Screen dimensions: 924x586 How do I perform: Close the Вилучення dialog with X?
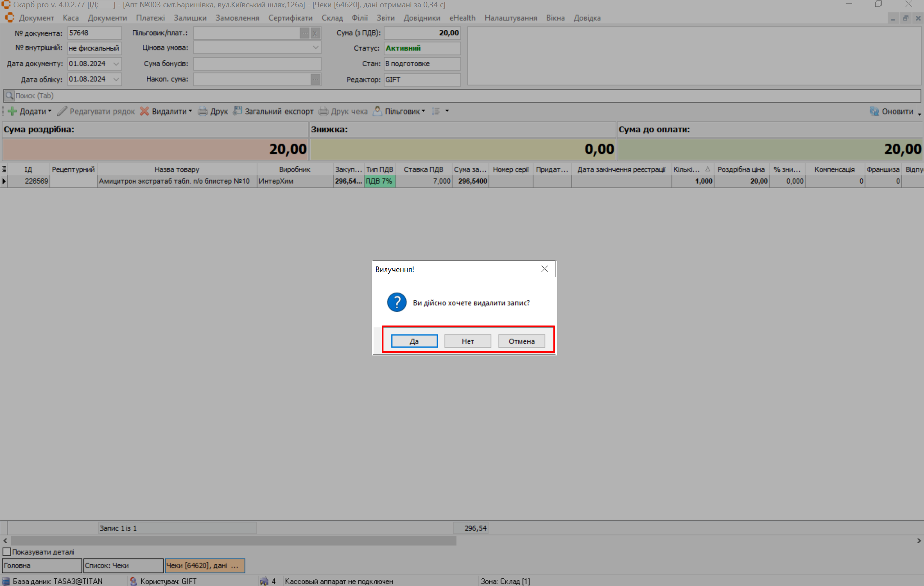coord(544,269)
